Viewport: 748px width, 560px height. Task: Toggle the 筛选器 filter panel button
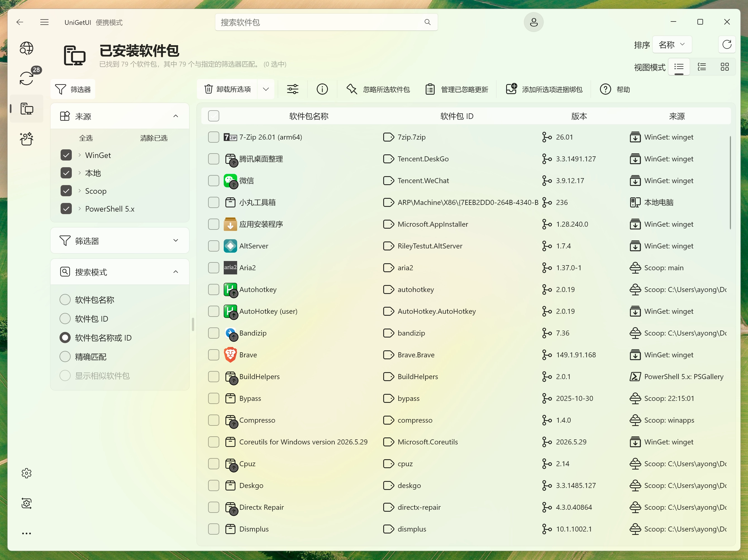click(73, 89)
